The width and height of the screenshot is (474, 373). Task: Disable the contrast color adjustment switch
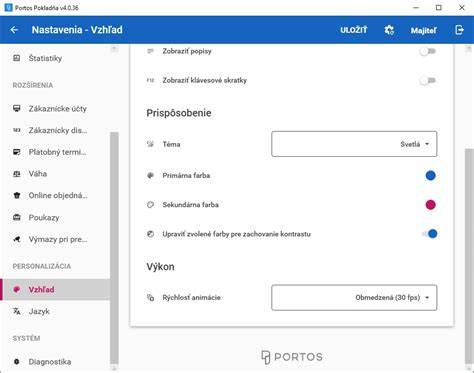tap(429, 234)
